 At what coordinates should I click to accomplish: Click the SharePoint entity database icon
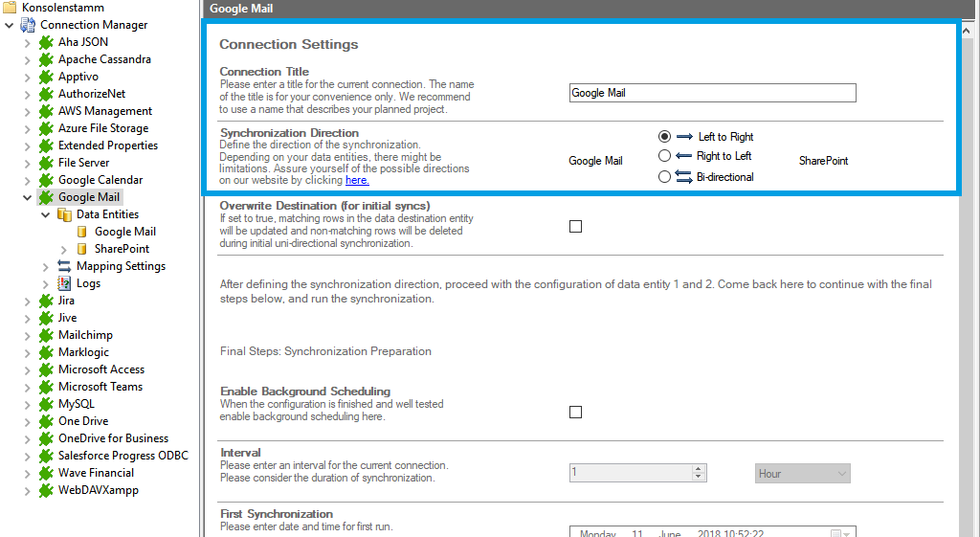82,249
